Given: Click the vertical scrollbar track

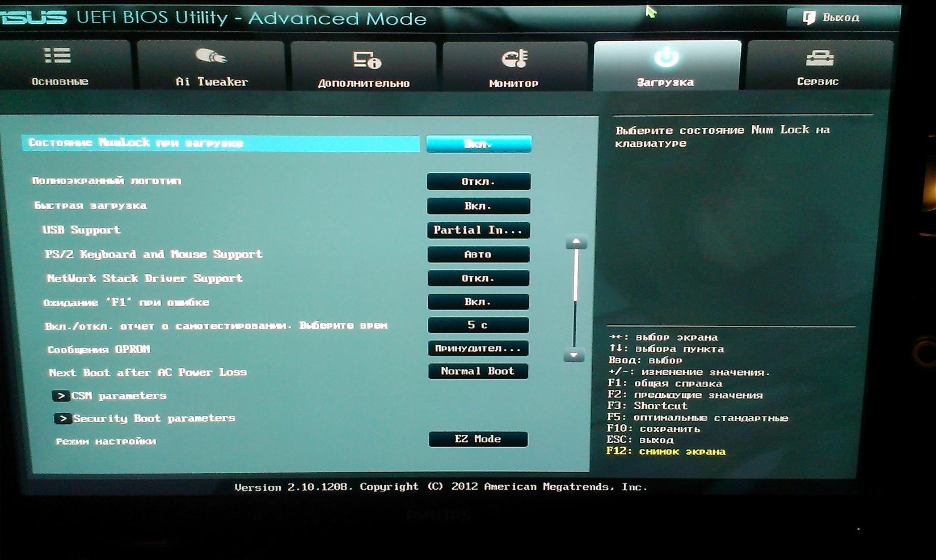Looking at the screenshot, I should click(x=575, y=299).
